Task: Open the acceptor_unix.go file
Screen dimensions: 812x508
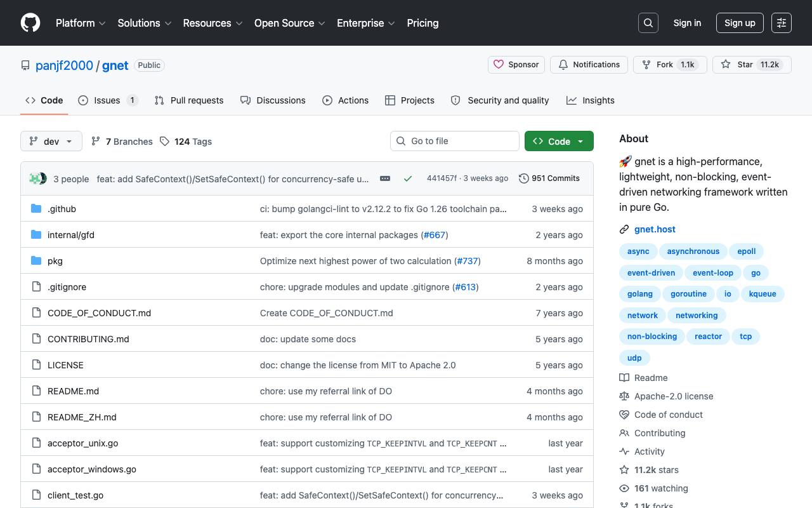Action: click(x=82, y=443)
